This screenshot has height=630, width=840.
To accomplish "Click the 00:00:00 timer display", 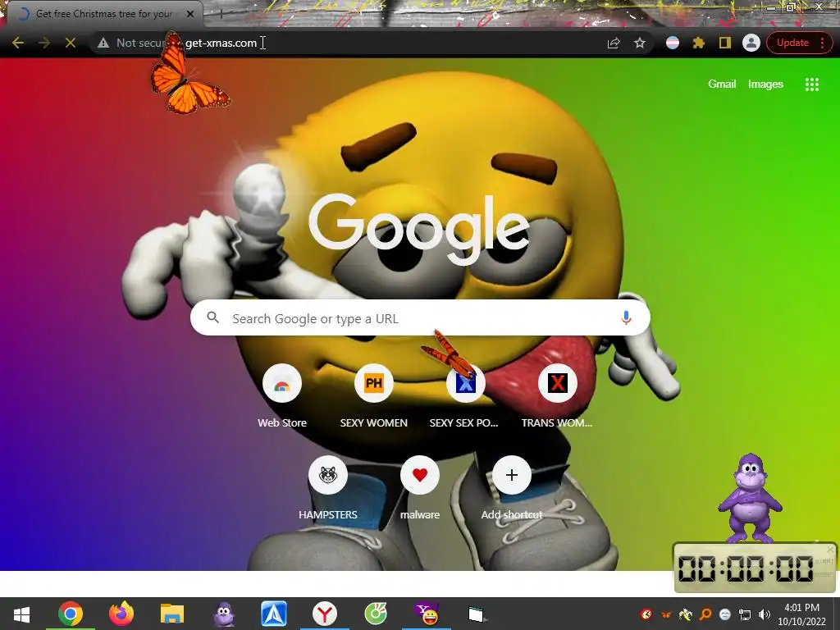I will tap(746, 568).
